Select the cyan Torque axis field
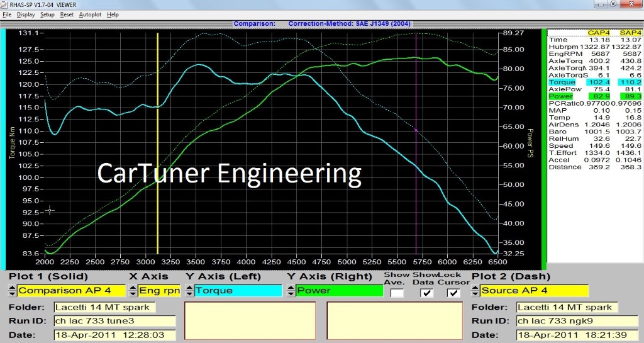The width and height of the screenshot is (644, 343). click(238, 291)
